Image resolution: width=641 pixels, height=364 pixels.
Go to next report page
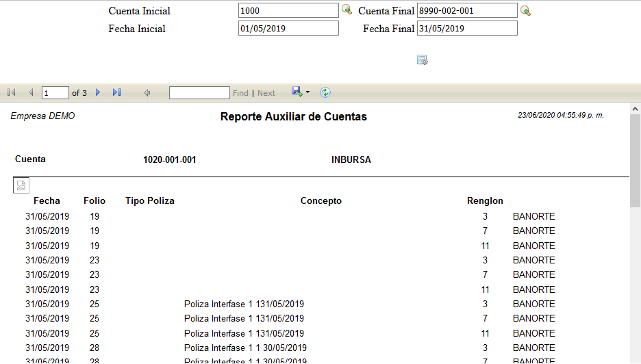(x=98, y=92)
